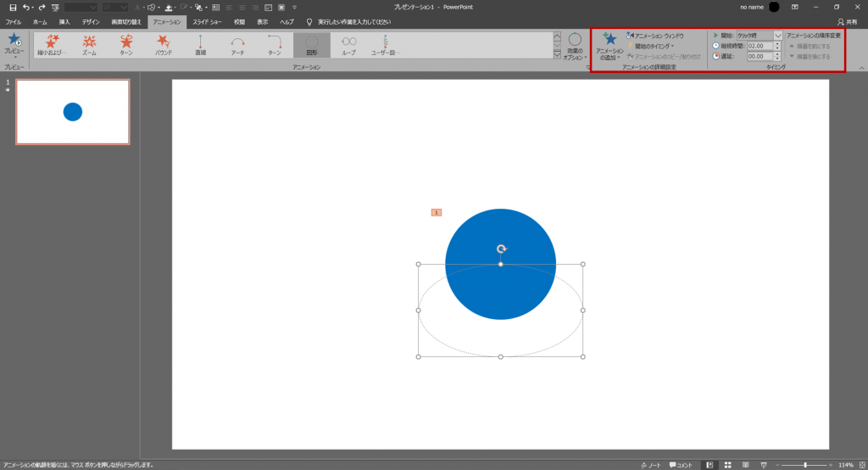Undo the last action

point(25,7)
